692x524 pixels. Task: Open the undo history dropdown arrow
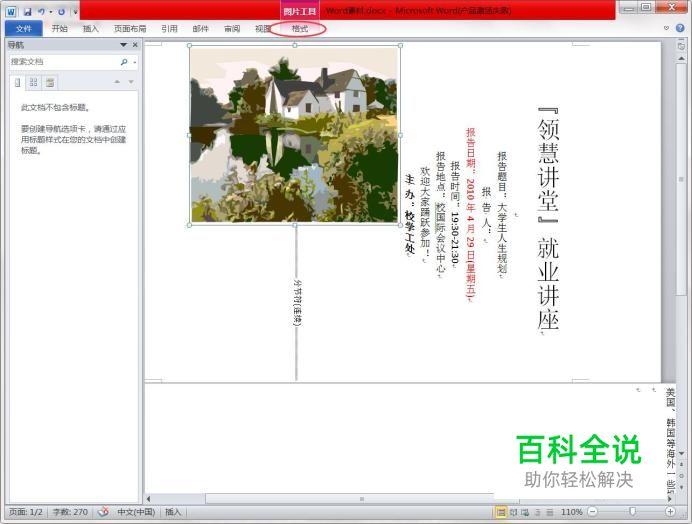(51, 12)
